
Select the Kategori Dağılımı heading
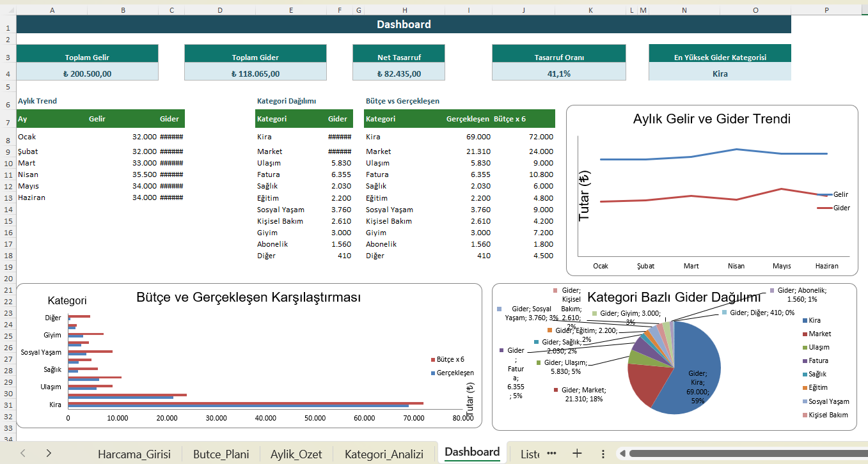click(287, 101)
